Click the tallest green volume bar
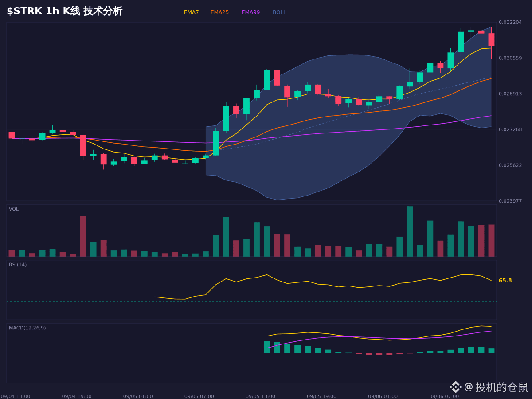Viewport: 532px width, 399px height. (410, 231)
